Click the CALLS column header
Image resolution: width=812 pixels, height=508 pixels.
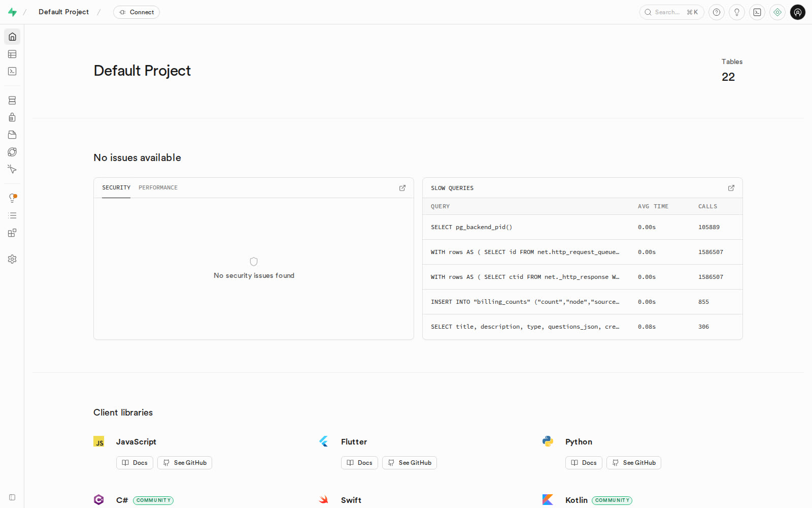pos(708,206)
